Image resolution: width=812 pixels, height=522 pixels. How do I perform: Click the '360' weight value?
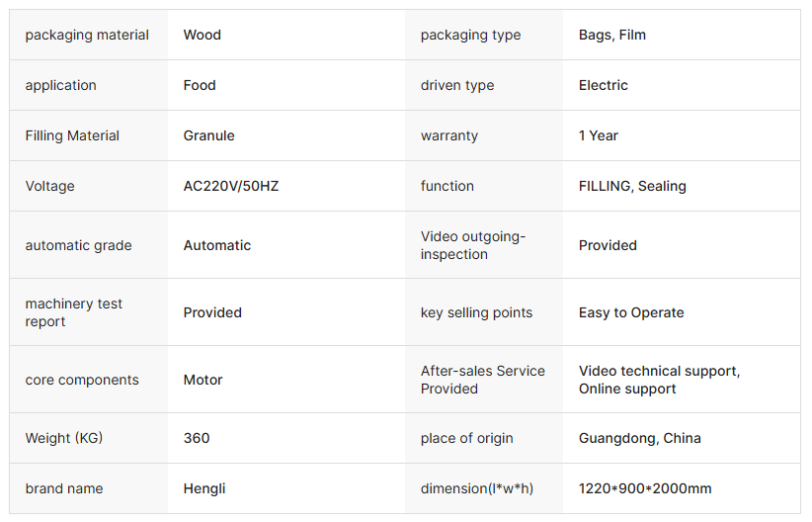pyautogui.click(x=197, y=438)
